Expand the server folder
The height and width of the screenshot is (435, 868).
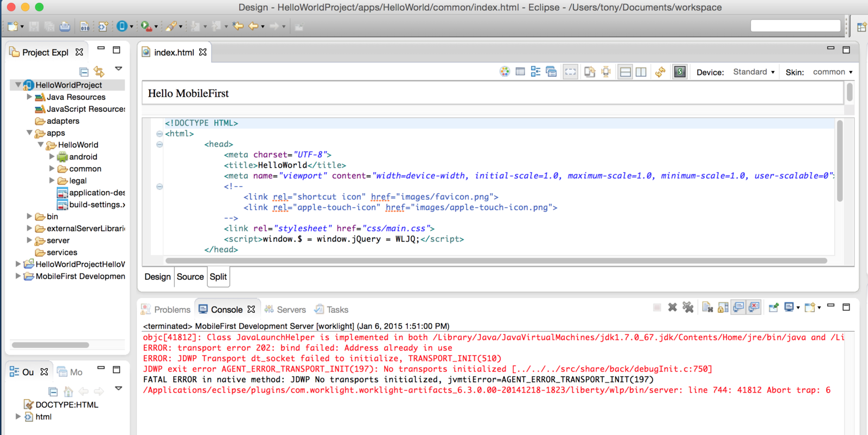(x=29, y=240)
